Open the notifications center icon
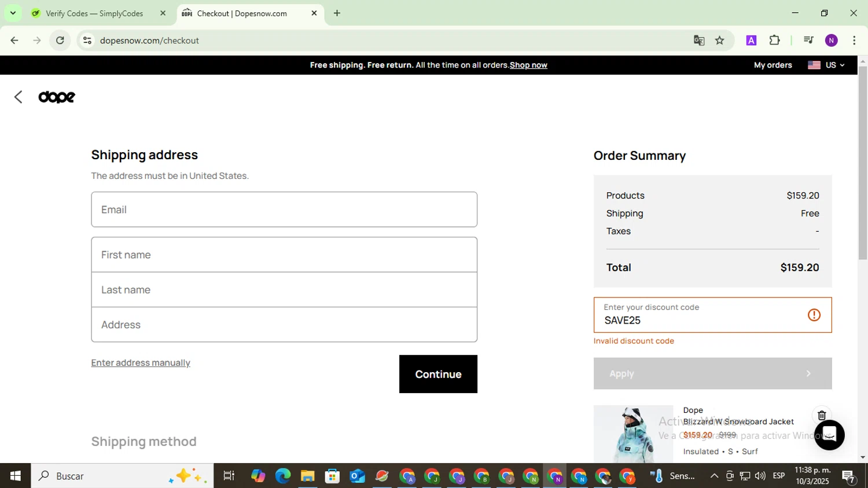 849,476
